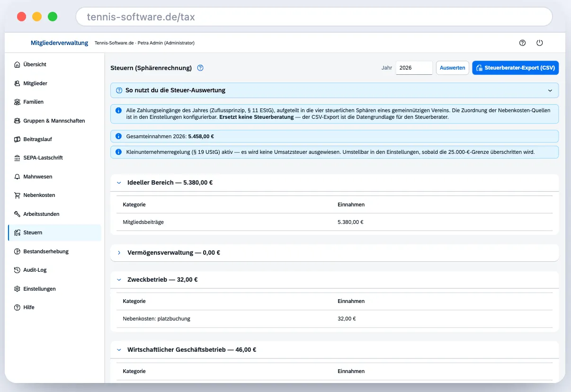
Task: Click the Gruppen & Mannschaften icon
Action: tap(18, 121)
